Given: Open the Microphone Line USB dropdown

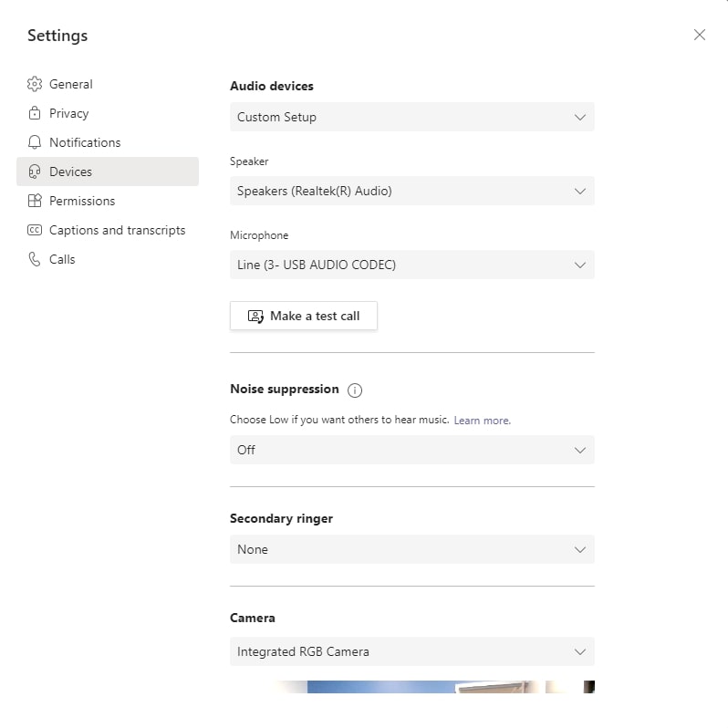Looking at the screenshot, I should [411, 265].
